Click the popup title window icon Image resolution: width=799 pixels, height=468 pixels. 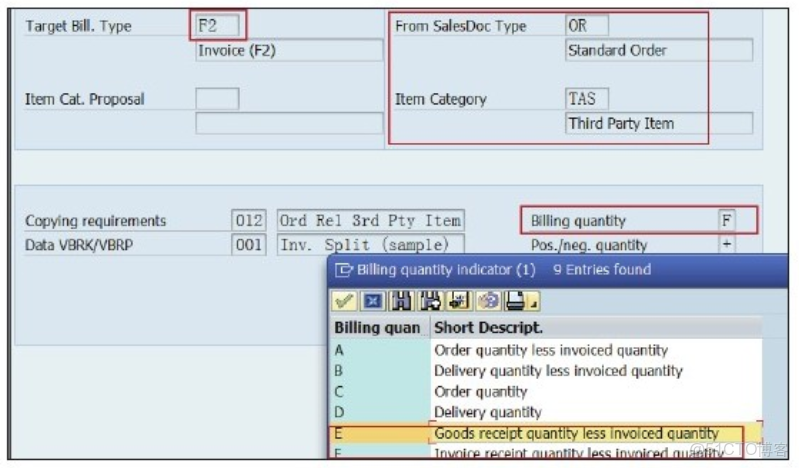(343, 270)
